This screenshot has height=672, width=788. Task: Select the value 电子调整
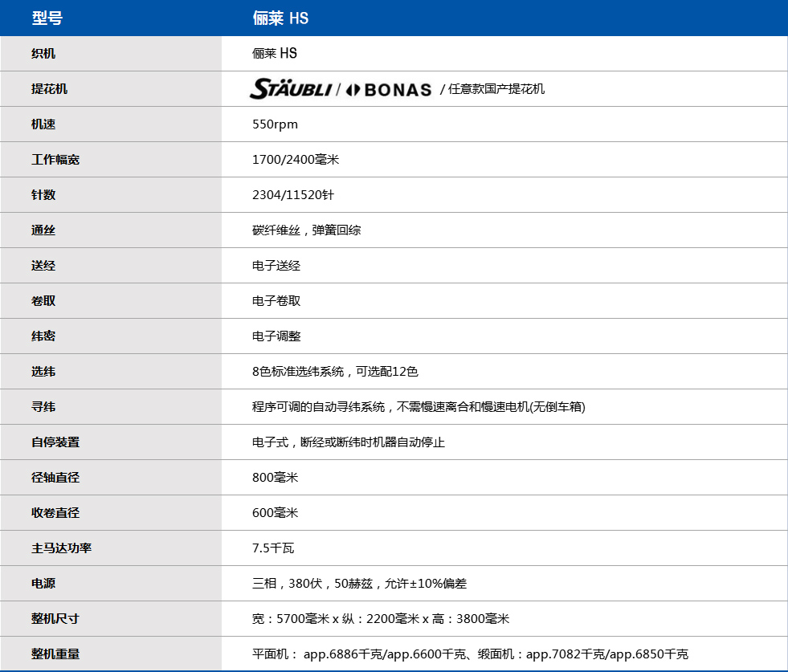point(276,336)
